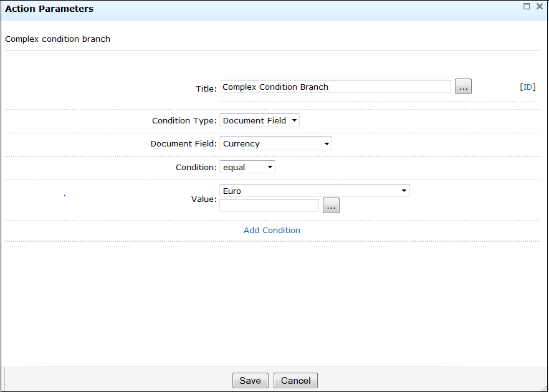The image size is (549, 392).
Task: Expand the Value dropdown showing Euro
Action: coord(315,191)
